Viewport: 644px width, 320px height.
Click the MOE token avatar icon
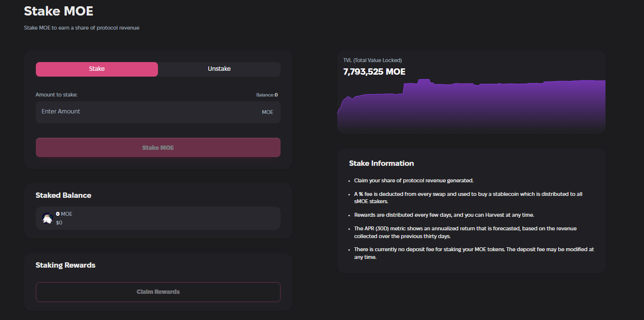(x=47, y=218)
